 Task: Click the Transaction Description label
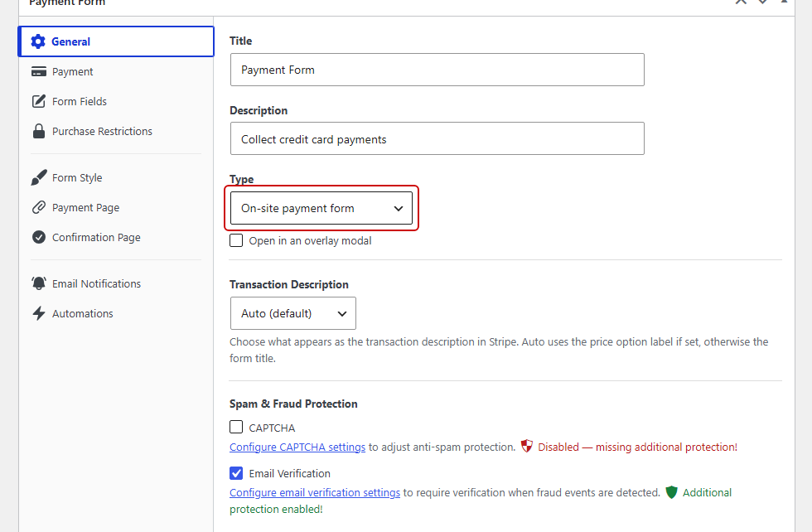(289, 284)
